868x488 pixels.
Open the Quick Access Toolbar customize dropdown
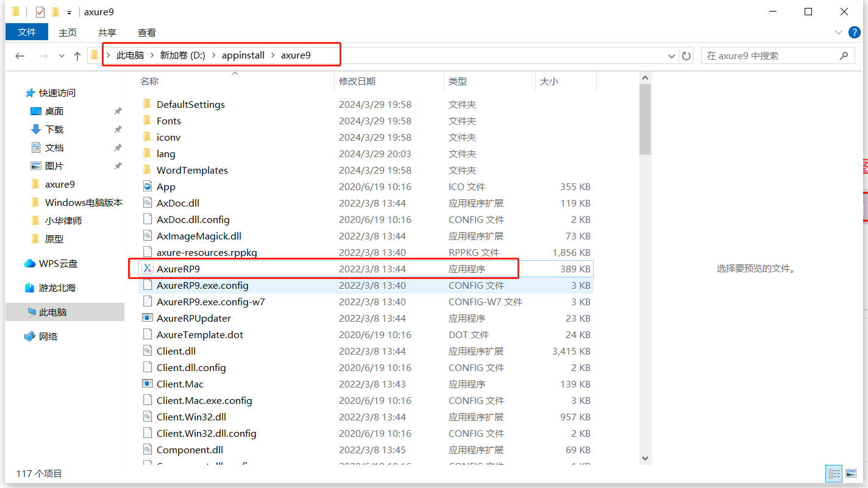[69, 12]
